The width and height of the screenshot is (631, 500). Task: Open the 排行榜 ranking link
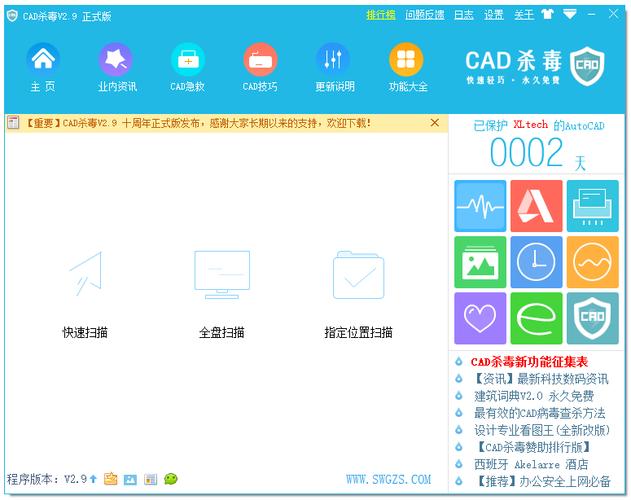[380, 15]
